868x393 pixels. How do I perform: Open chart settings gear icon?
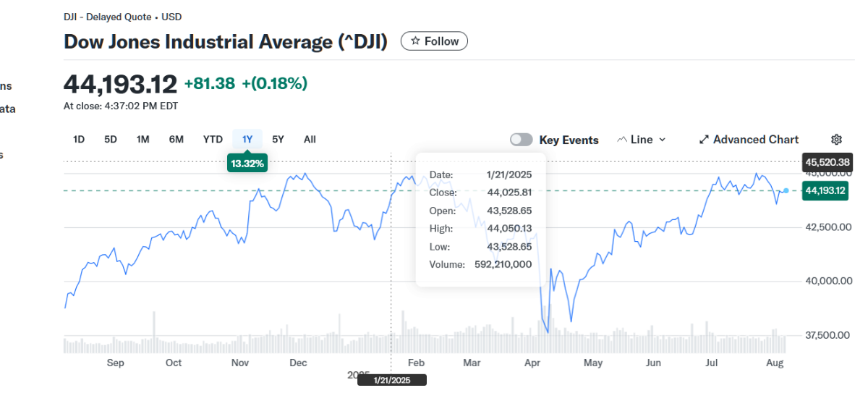[836, 140]
